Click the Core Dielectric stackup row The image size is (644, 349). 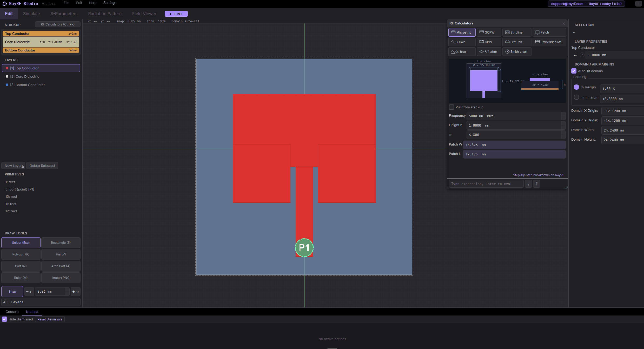click(x=41, y=42)
